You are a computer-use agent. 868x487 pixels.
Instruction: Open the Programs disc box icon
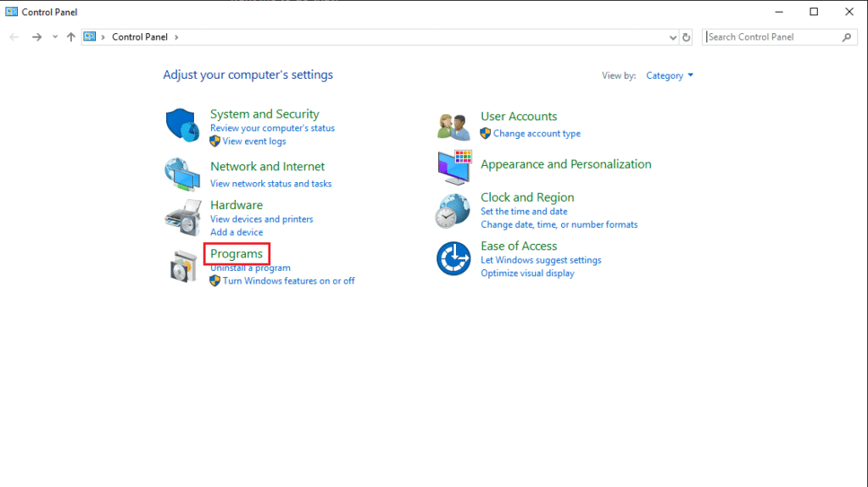click(x=183, y=266)
